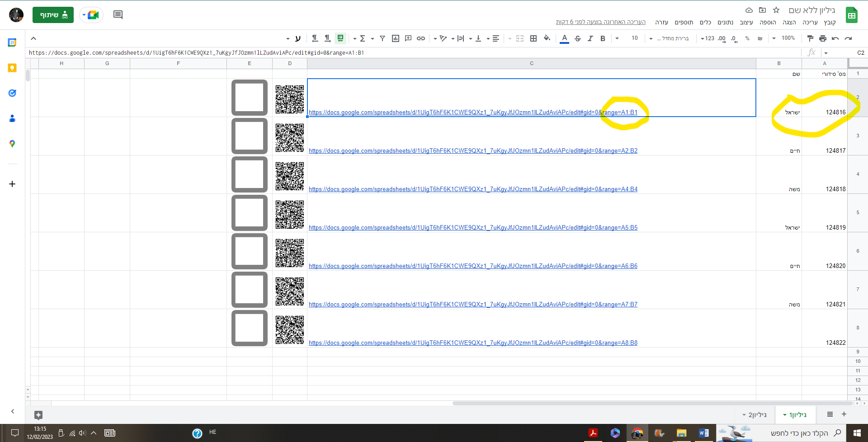Open the עזרה menu
868x442 pixels.
(661, 22)
